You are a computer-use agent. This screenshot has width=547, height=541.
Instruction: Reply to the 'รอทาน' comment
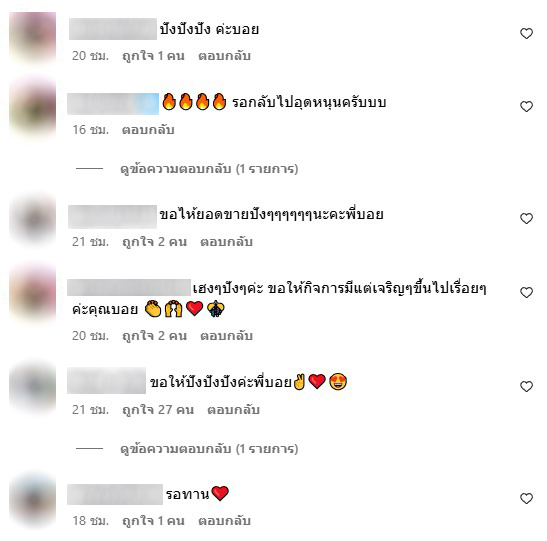[x=224, y=521]
